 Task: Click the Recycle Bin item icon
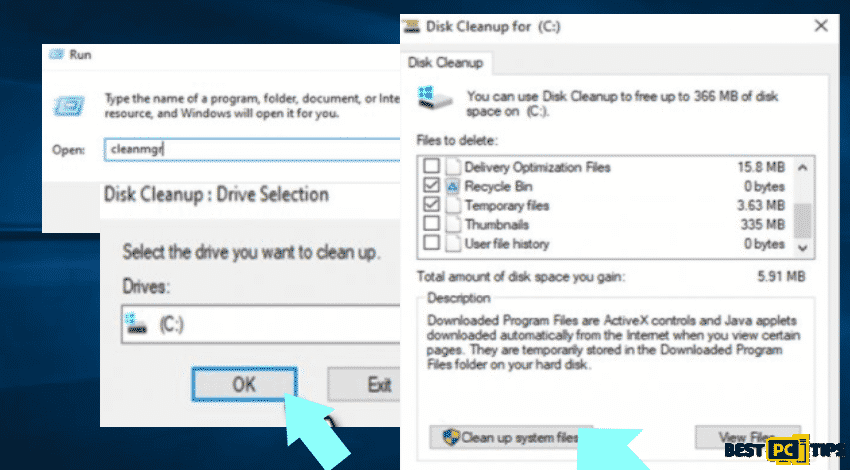point(452,186)
